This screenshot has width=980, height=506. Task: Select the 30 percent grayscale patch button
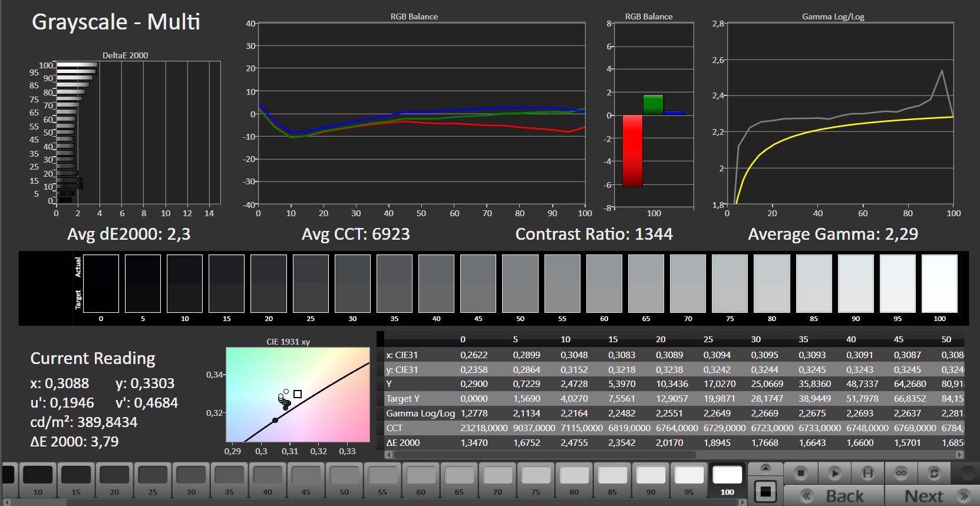coord(191,481)
